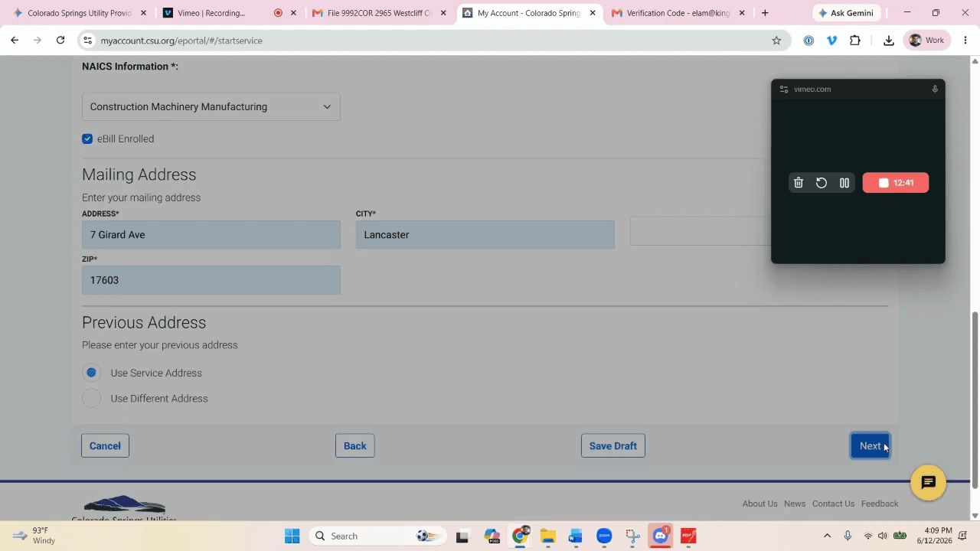The width and height of the screenshot is (980, 551).
Task: Switch to Vimeo Recording tab
Action: coord(230,13)
